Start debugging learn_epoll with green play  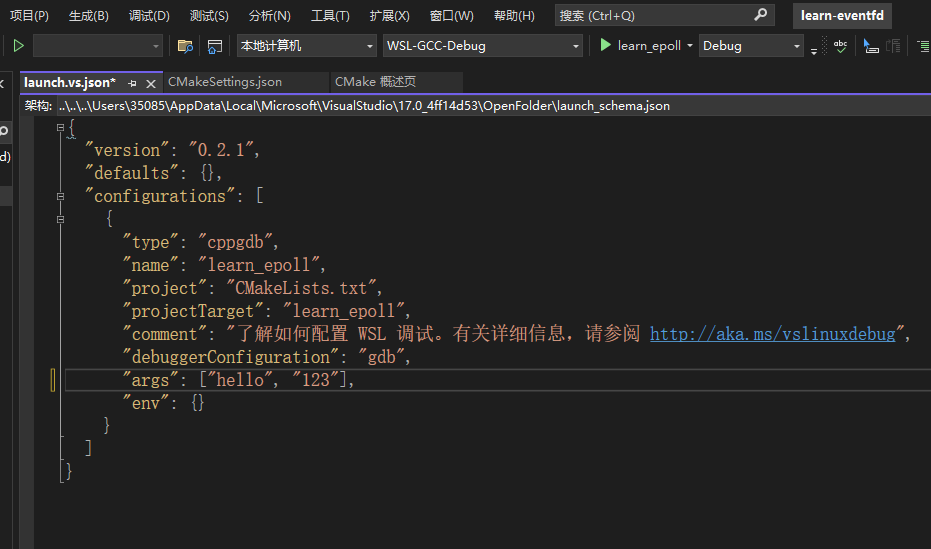coord(605,45)
